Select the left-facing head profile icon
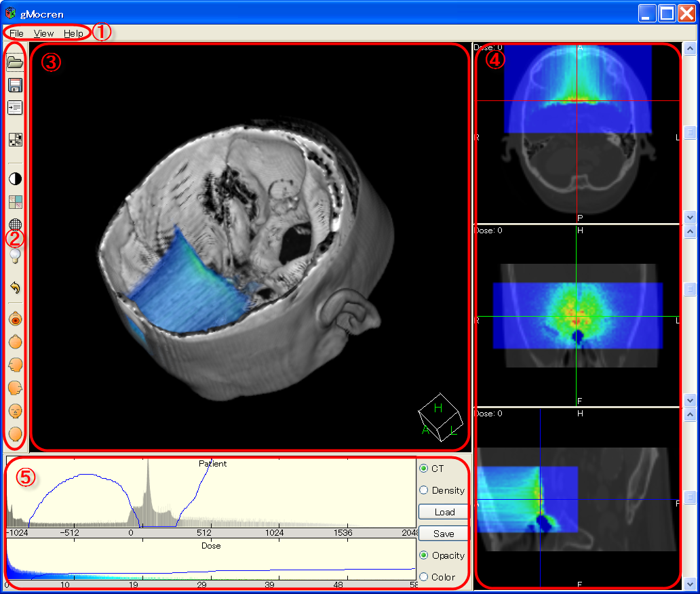The height and width of the screenshot is (594, 700). point(15,365)
